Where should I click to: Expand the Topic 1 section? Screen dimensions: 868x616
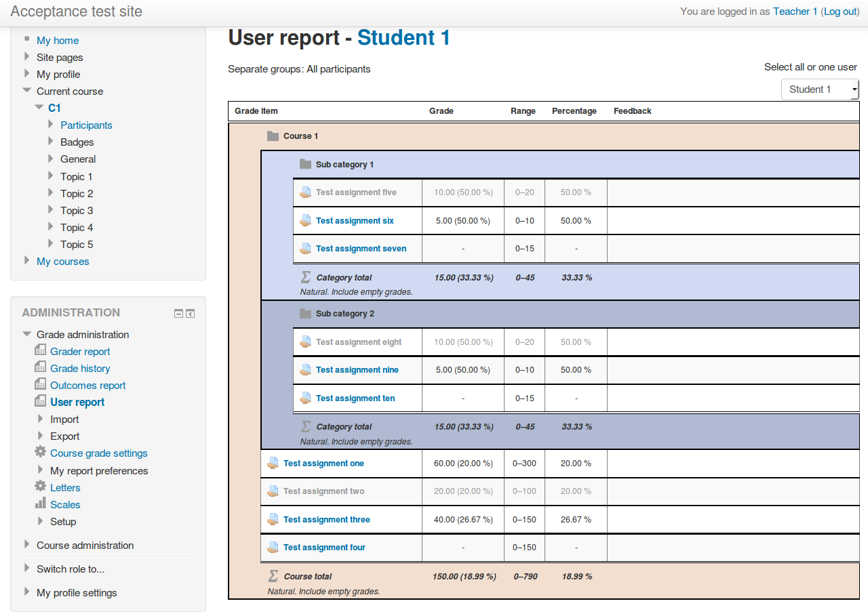51,176
